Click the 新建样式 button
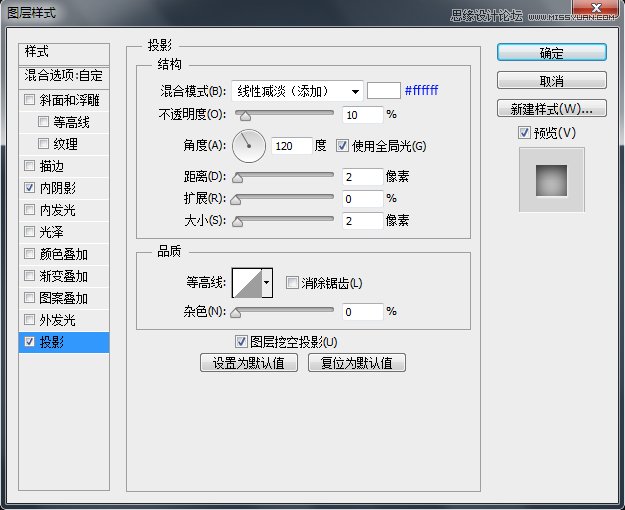 tap(551, 108)
